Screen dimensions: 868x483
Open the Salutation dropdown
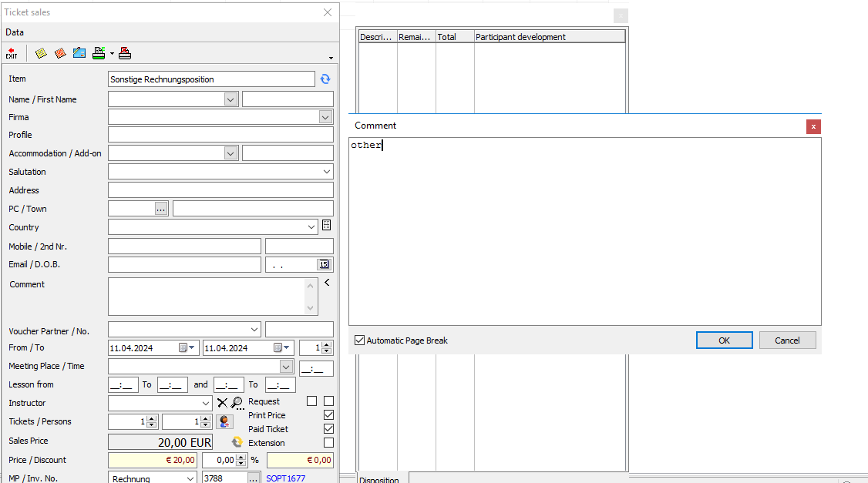point(327,172)
